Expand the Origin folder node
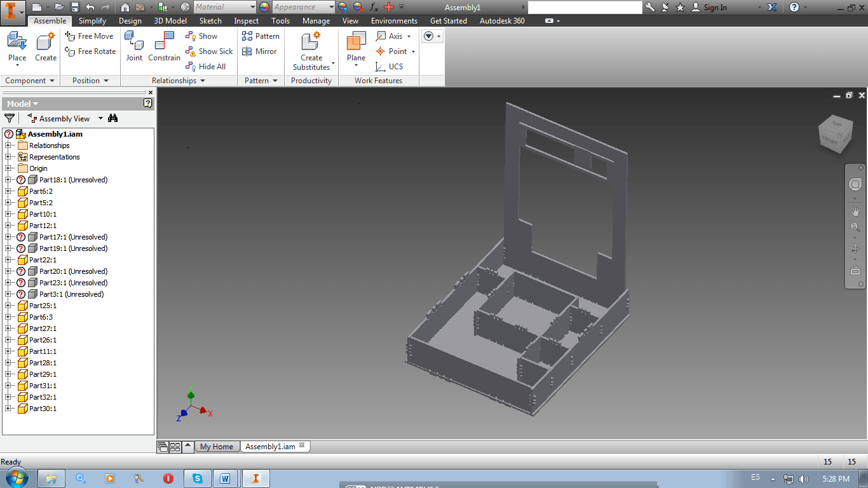 [x=8, y=168]
